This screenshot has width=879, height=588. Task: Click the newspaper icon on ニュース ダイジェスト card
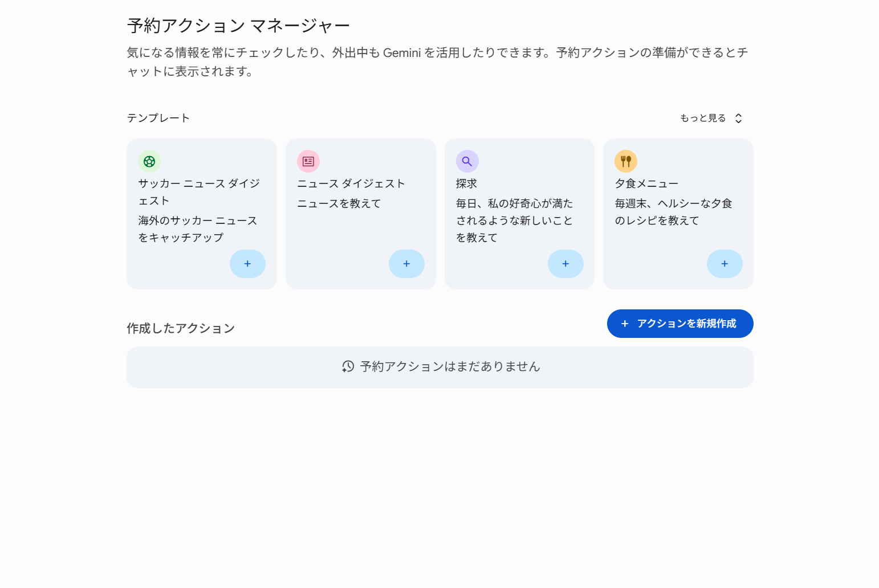click(x=308, y=161)
